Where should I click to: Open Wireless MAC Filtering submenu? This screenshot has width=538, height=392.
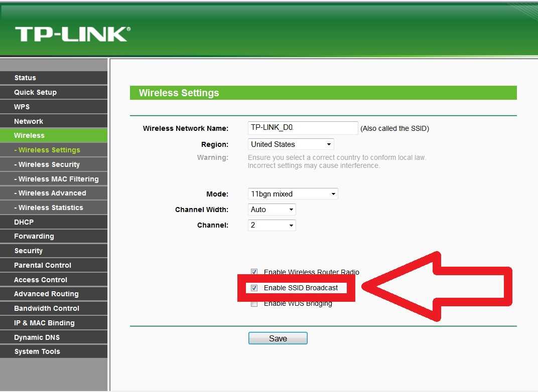click(54, 179)
